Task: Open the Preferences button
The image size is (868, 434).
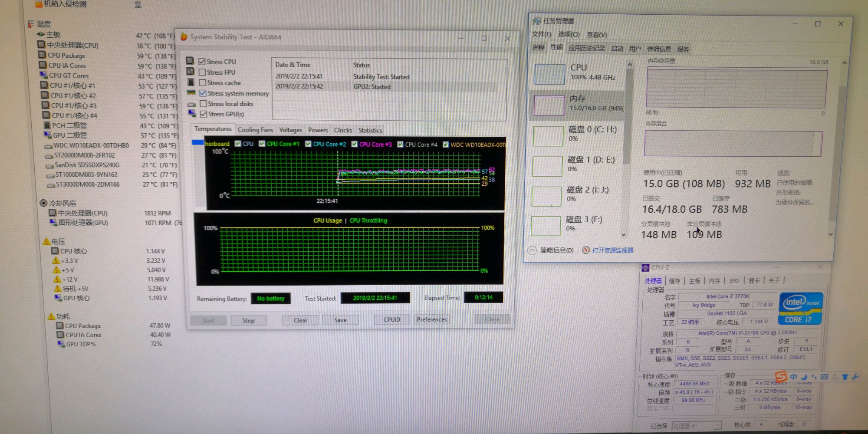Action: point(431,319)
